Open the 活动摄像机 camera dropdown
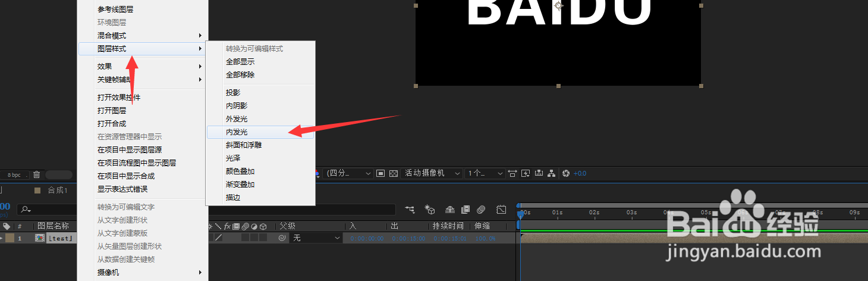The height and width of the screenshot is (281, 868). pos(432,173)
